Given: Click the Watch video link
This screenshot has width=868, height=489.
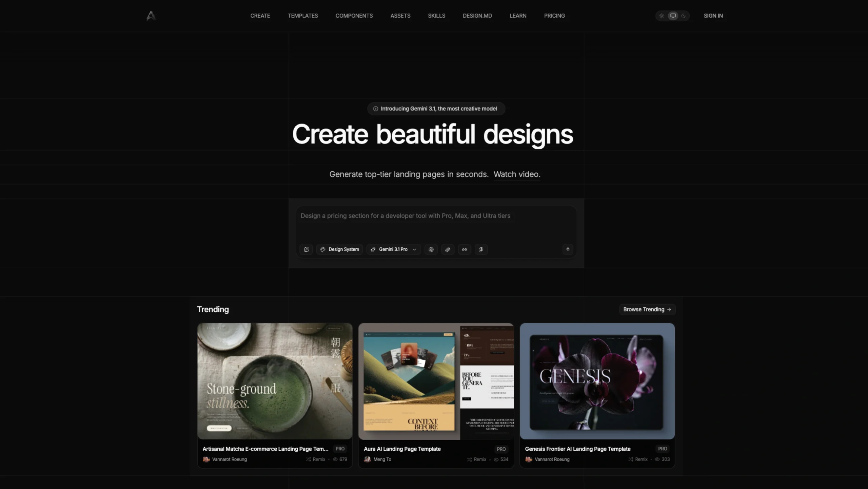Looking at the screenshot, I should [517, 174].
